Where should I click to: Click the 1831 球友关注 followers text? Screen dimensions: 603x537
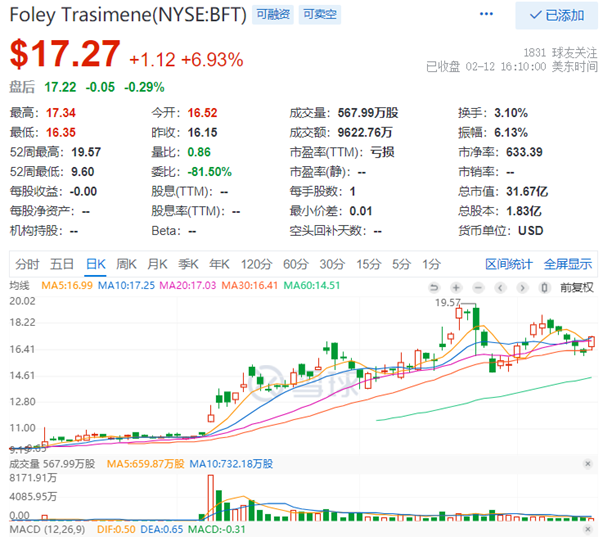click(x=560, y=52)
